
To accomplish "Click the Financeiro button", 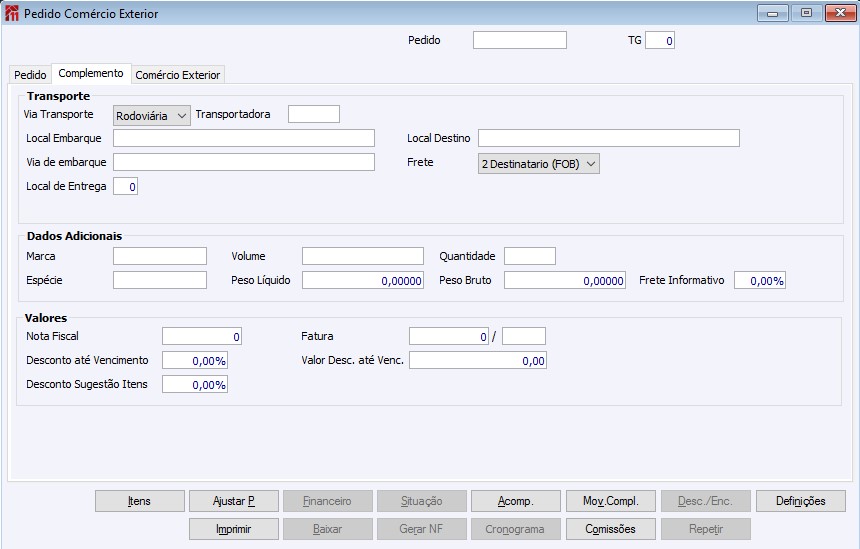I will coord(328,501).
